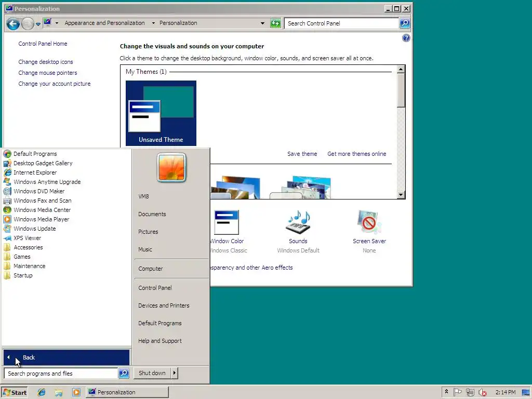The image size is (532, 399).
Task: Open Windows Fax and Scan
Action: (42, 201)
